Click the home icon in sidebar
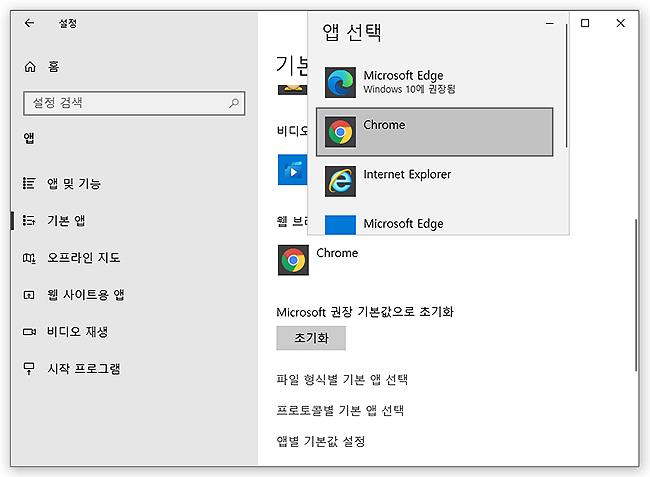 point(30,66)
